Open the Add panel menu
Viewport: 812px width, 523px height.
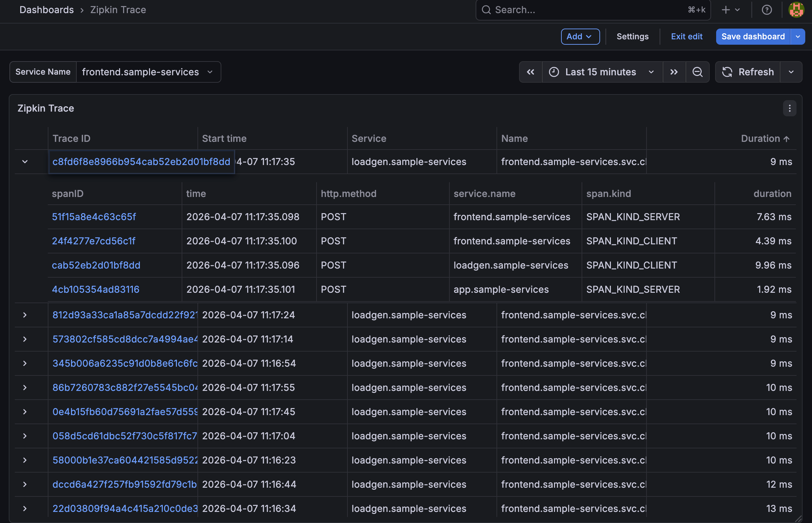click(580, 37)
